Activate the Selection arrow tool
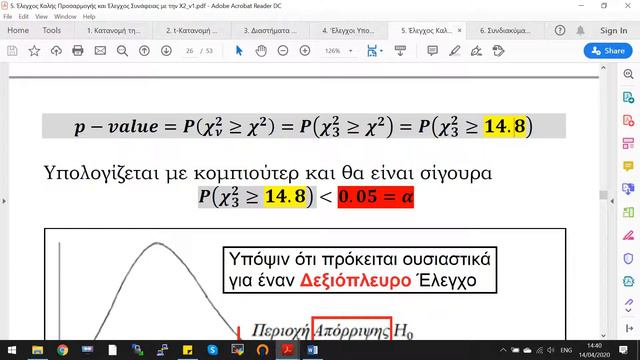 coord(239,51)
